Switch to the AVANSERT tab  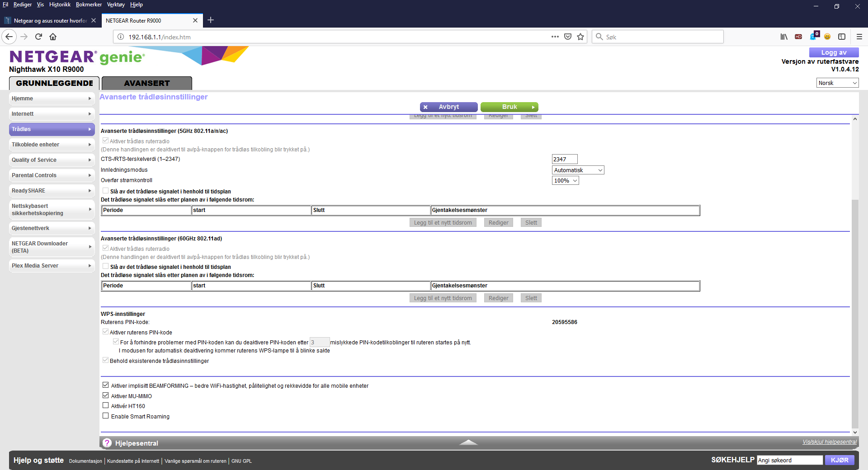147,83
